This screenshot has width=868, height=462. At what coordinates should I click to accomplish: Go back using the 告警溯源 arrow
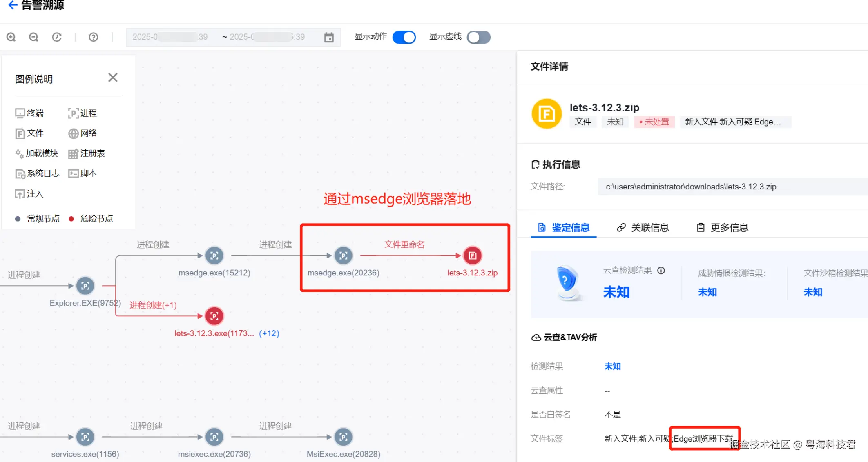13,5
